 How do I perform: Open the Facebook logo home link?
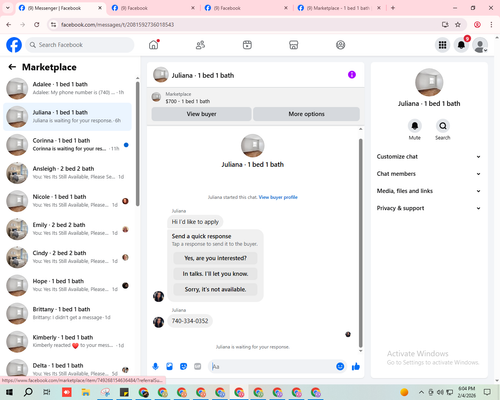coord(14,45)
